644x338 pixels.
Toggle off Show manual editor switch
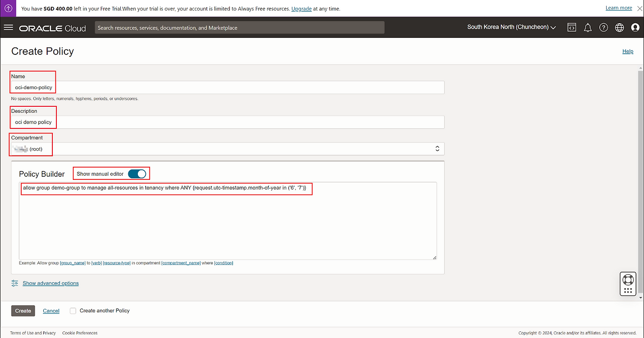[x=137, y=174]
